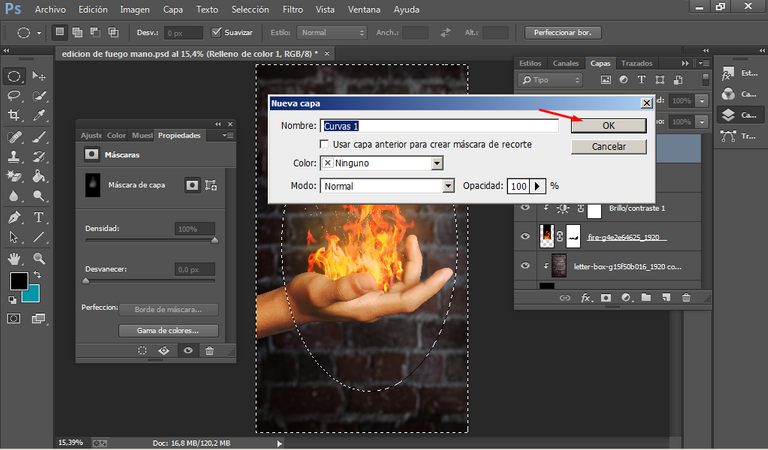Expand the hidden panel tabs arrows in Capas
The height and width of the screenshot is (450, 768).
point(685,63)
